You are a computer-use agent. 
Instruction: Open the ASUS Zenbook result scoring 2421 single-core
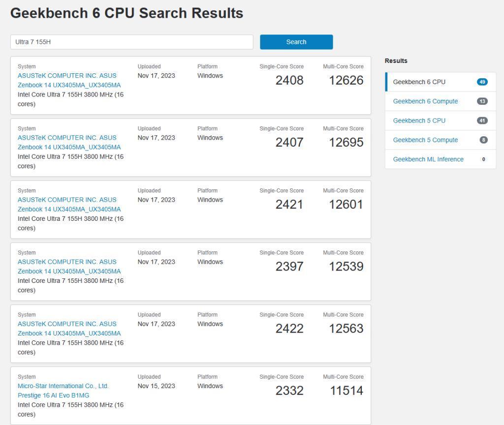(x=69, y=204)
